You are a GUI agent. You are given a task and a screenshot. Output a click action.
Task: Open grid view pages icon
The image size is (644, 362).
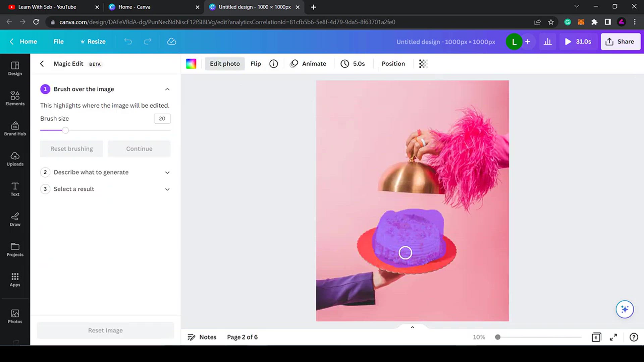[x=596, y=337]
